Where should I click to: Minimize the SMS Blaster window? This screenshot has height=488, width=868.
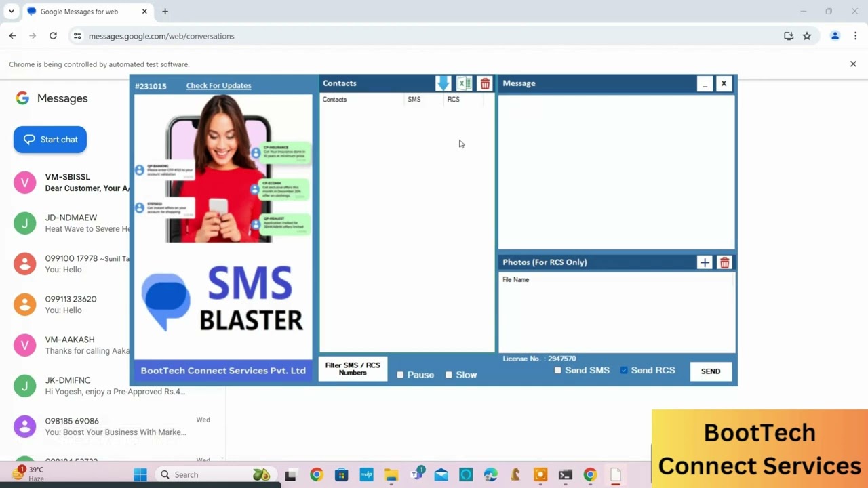705,84
